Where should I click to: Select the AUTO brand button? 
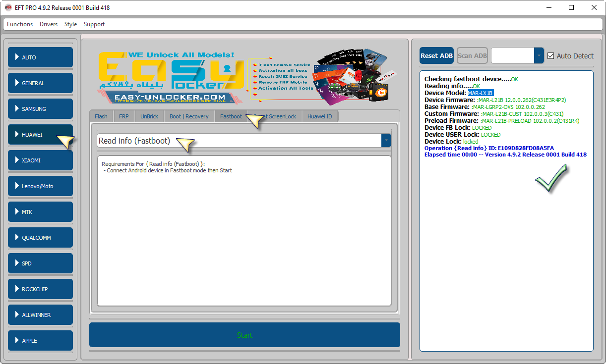point(40,57)
